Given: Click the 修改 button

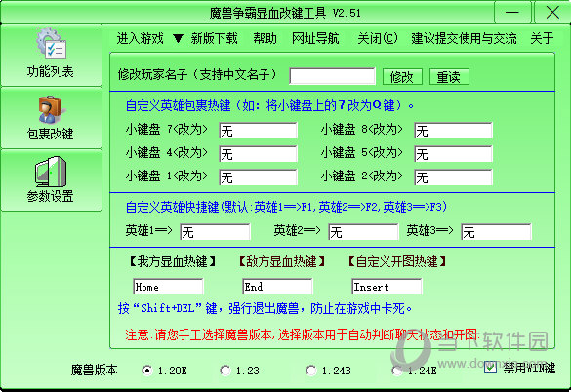Looking at the screenshot, I should click(x=402, y=77).
